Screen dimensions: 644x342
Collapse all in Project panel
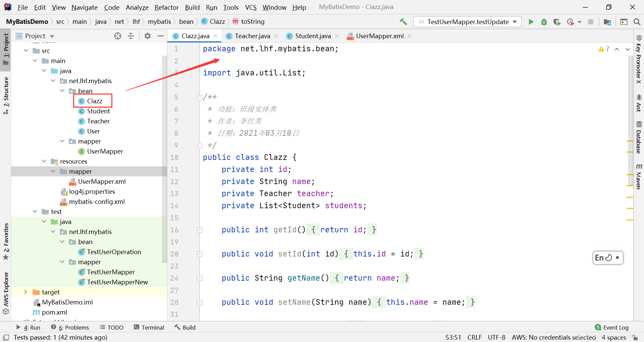pos(131,36)
